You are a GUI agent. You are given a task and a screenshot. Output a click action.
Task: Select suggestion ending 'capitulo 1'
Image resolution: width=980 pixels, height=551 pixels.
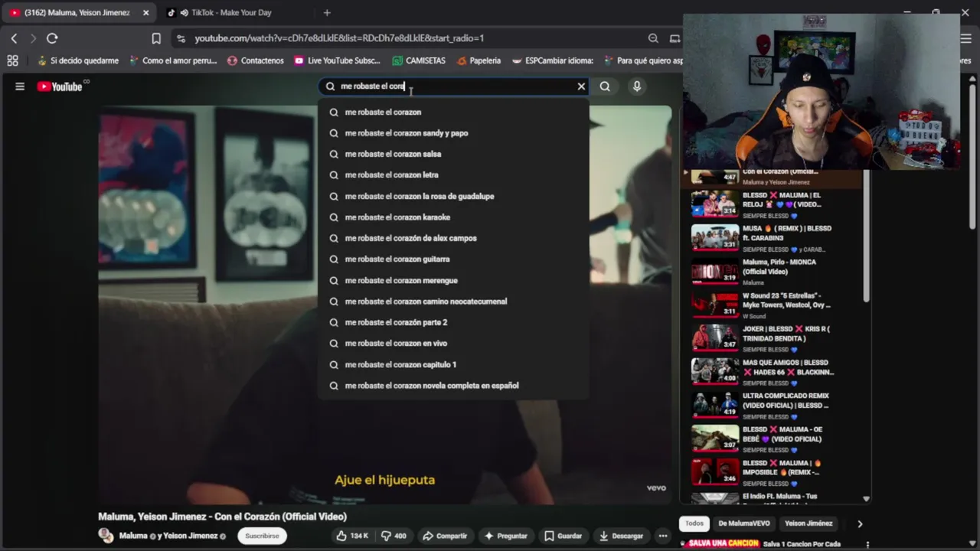tap(453, 364)
